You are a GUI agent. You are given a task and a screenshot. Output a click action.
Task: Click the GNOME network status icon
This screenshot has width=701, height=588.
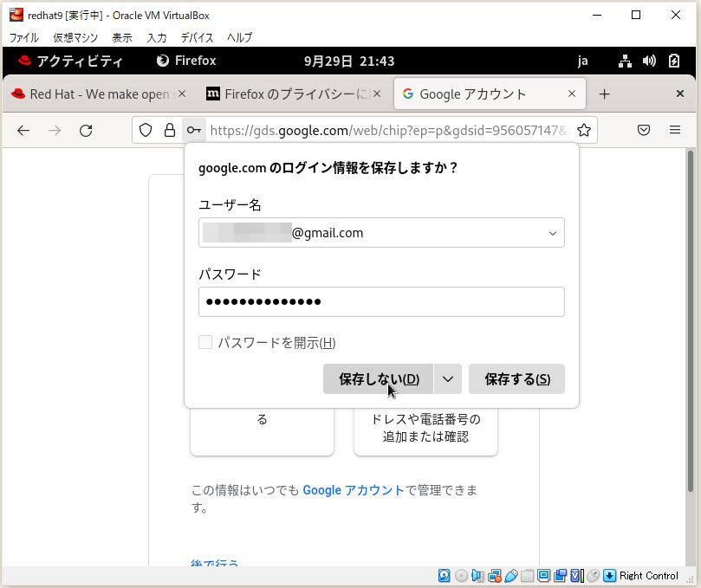625,61
